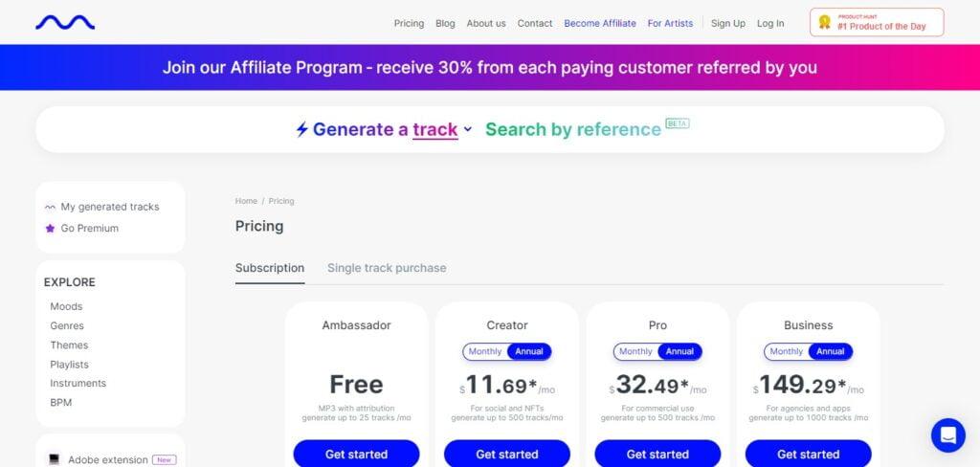Click the For Artists link
Image resolution: width=980 pixels, height=467 pixels.
[x=670, y=23]
